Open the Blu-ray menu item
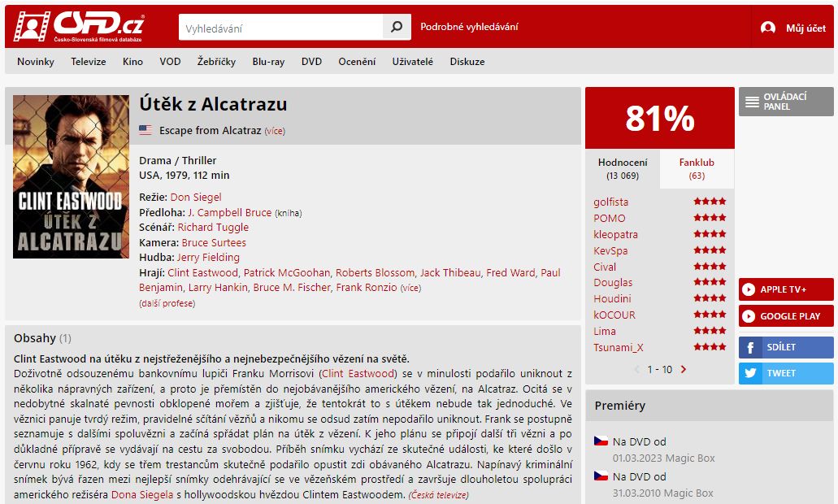The height and width of the screenshot is (504, 838). (268, 62)
